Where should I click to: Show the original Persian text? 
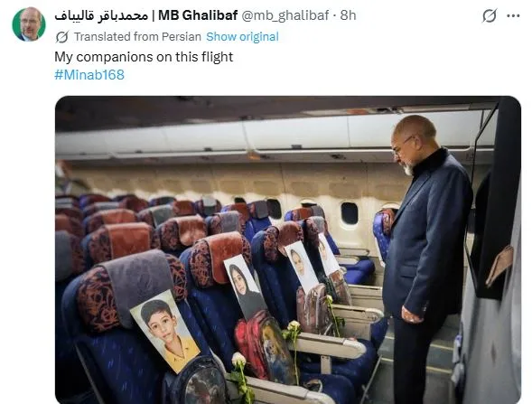242,37
